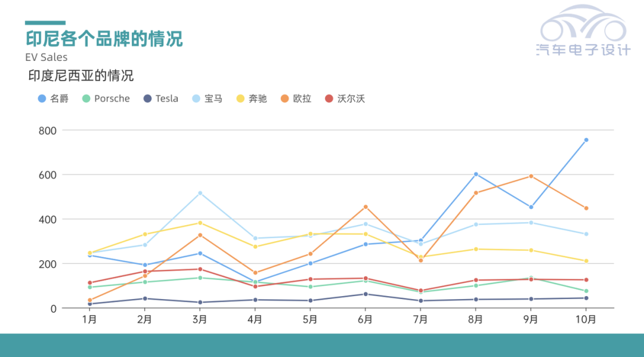Click the 600 y-axis label
Viewport: 644px width, 357px height.
[48, 175]
